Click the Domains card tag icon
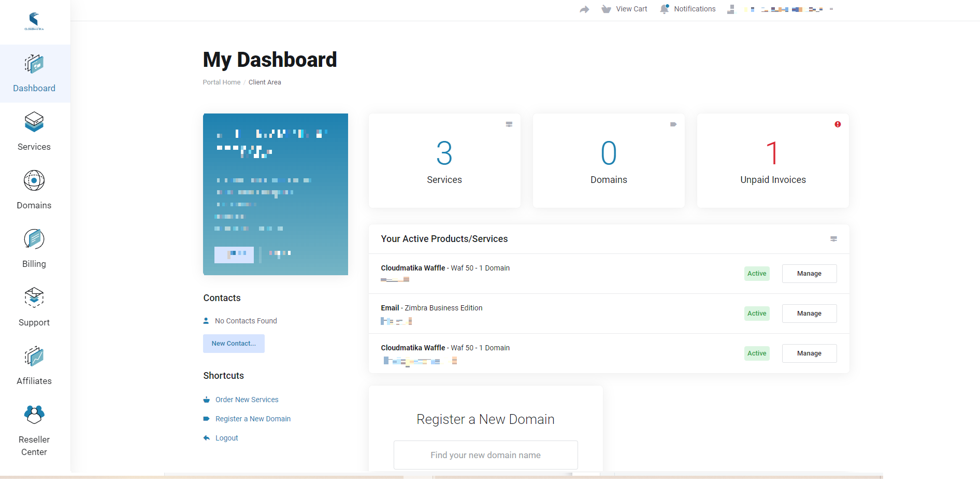Image resolution: width=980 pixels, height=483 pixels. 673,124
